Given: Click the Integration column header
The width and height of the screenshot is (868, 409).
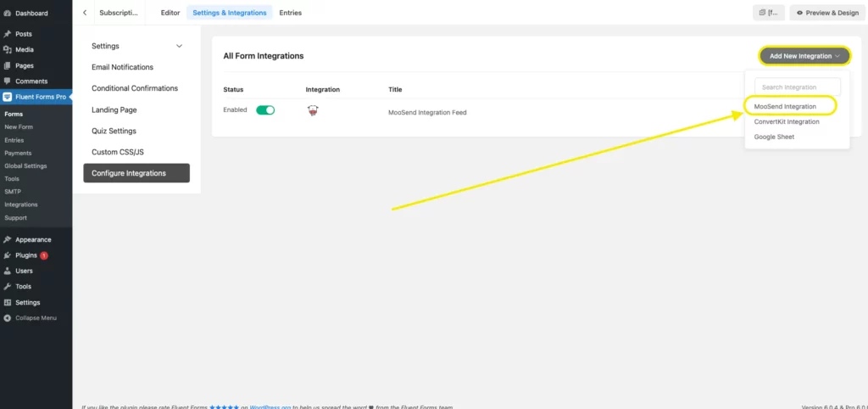Looking at the screenshot, I should 323,89.
